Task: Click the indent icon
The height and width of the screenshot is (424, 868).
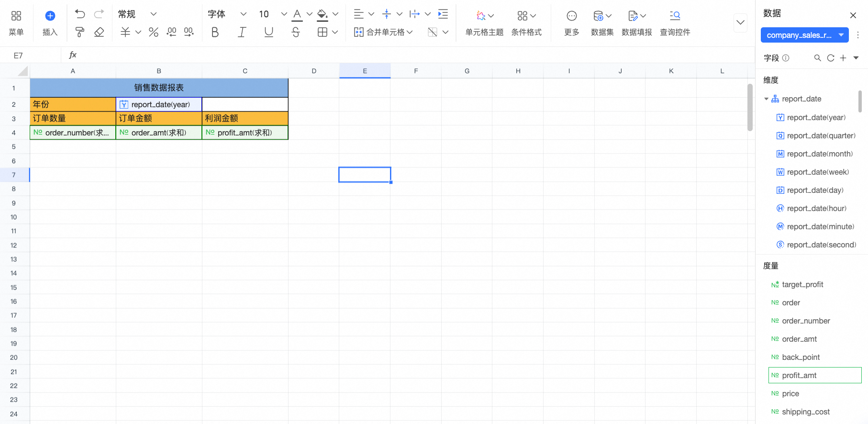Action: 443,14
